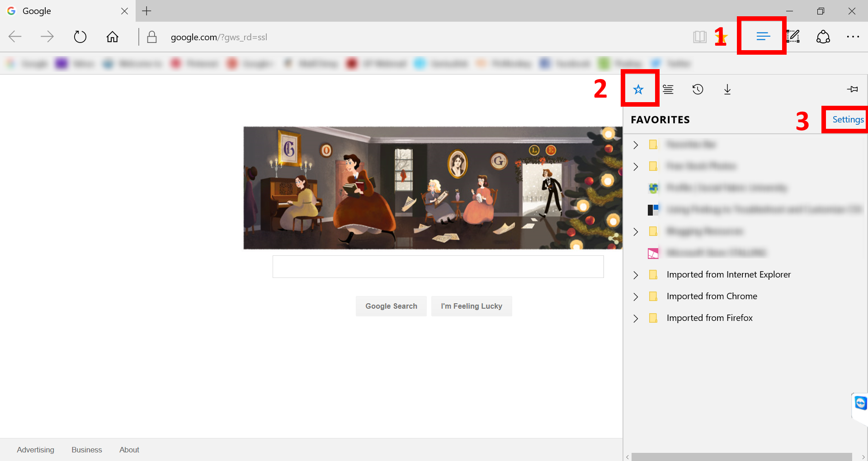Screen dimensions: 868x461
Task: Select the Web Note annotation icon
Action: (x=793, y=36)
